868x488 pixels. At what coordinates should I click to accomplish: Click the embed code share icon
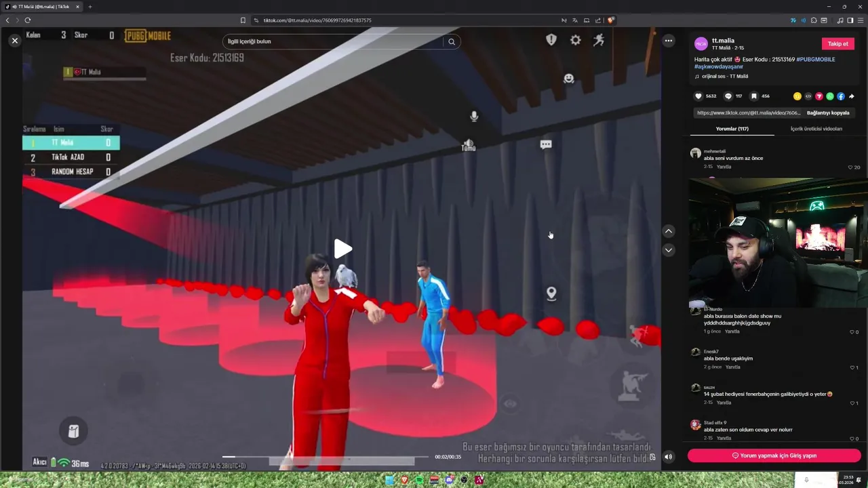click(808, 96)
